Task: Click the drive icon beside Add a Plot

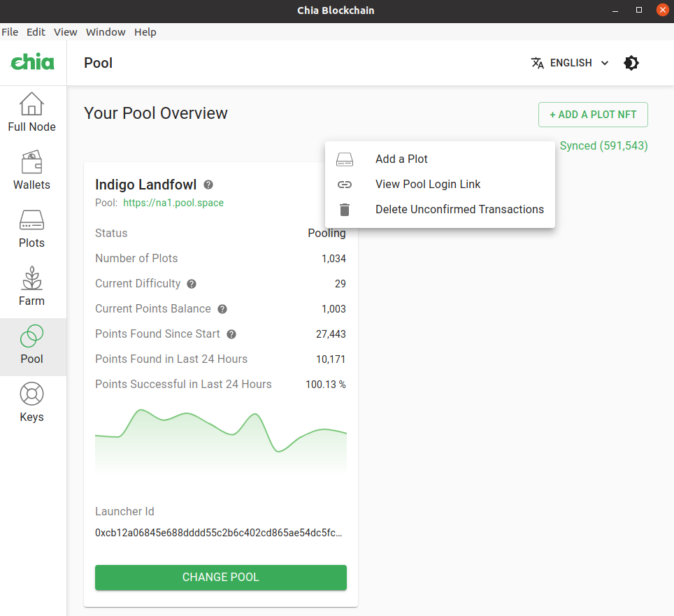Action: point(345,159)
